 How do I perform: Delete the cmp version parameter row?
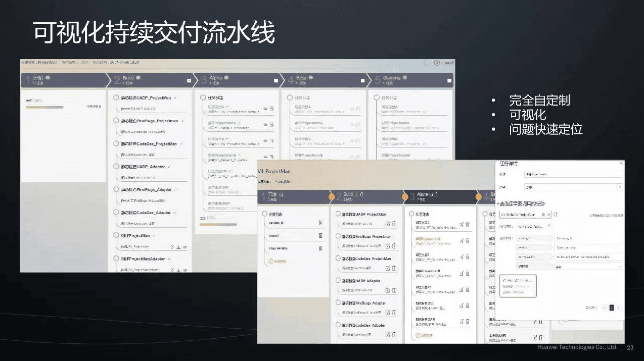coord(320,248)
